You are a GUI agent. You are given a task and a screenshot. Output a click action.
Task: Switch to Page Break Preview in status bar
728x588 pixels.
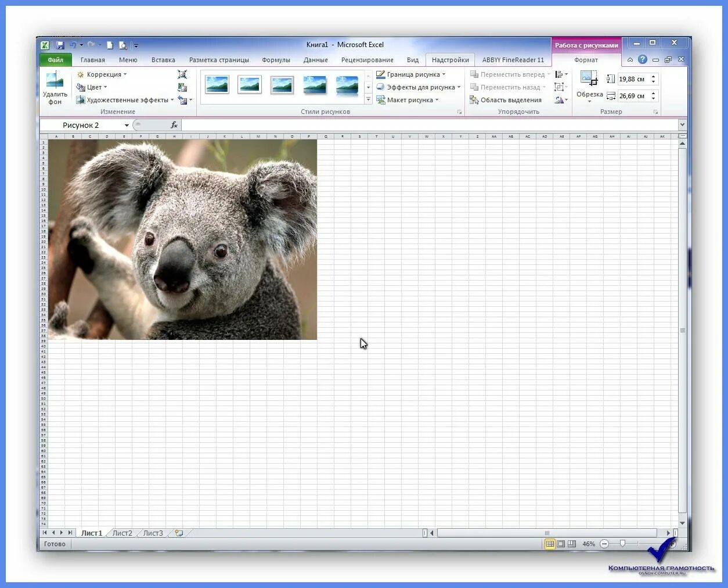tap(572, 544)
